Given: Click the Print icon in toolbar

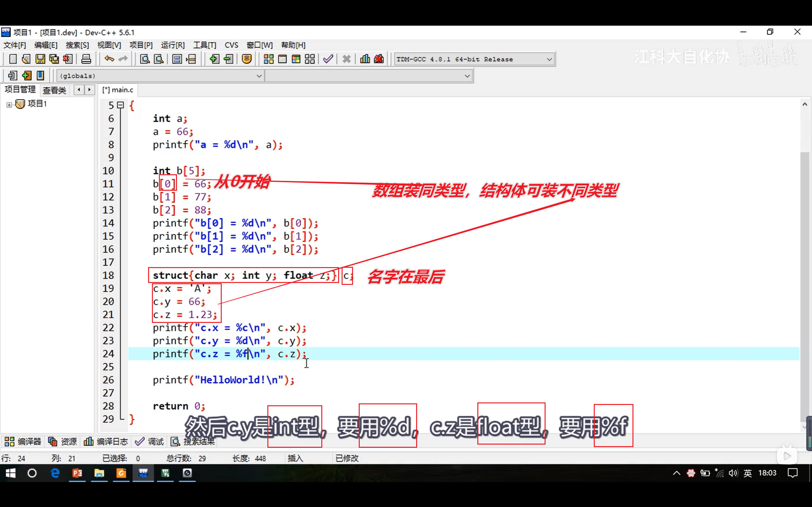Looking at the screenshot, I should (86, 59).
